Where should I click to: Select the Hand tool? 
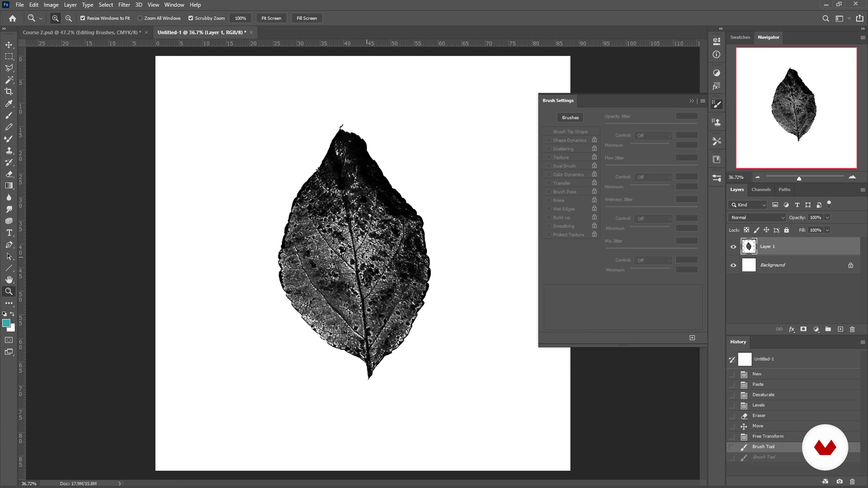9,279
